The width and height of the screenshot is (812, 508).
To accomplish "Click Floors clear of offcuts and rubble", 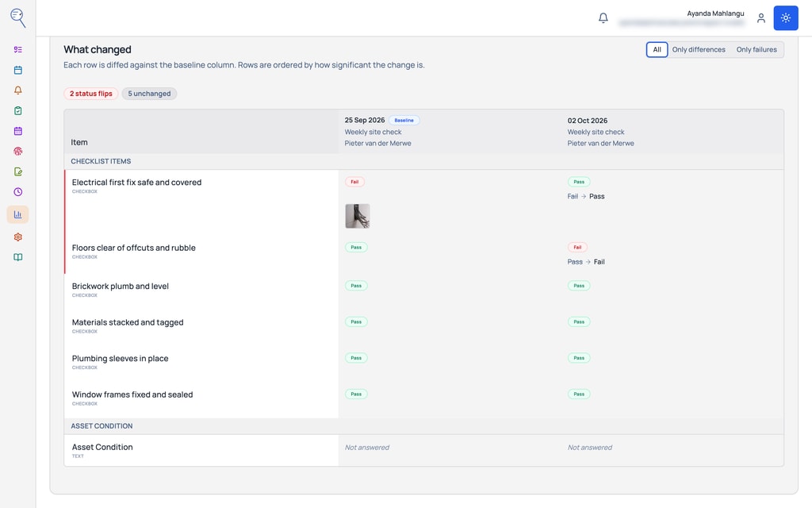I will [133, 248].
